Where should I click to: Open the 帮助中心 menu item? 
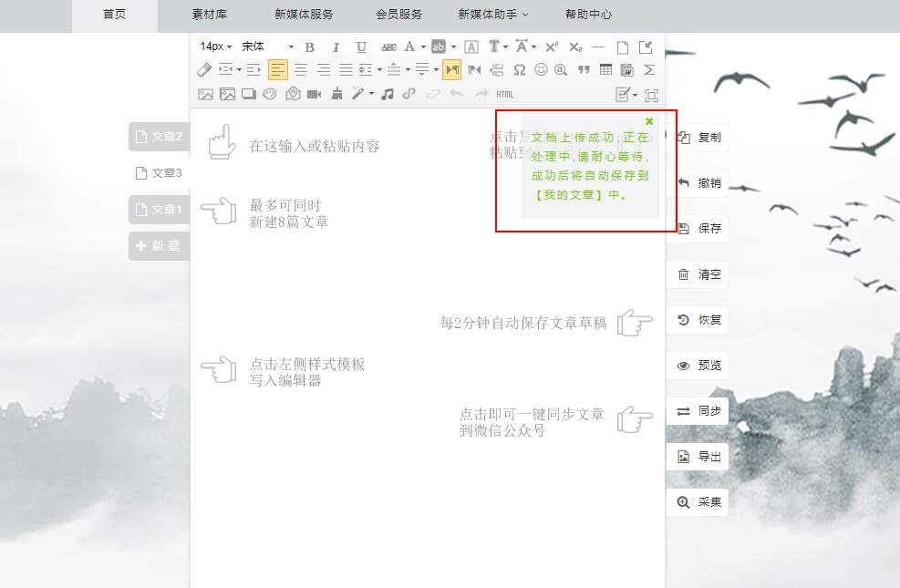click(x=588, y=15)
